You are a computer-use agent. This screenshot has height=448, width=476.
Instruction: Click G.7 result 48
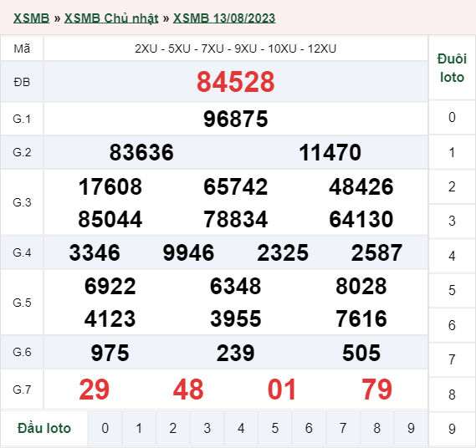188,389
